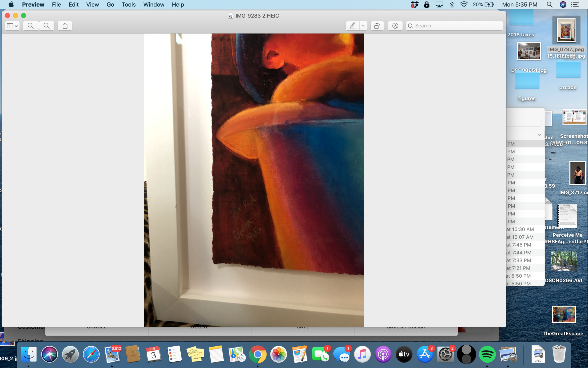Open Notes from the Dock

216,354
